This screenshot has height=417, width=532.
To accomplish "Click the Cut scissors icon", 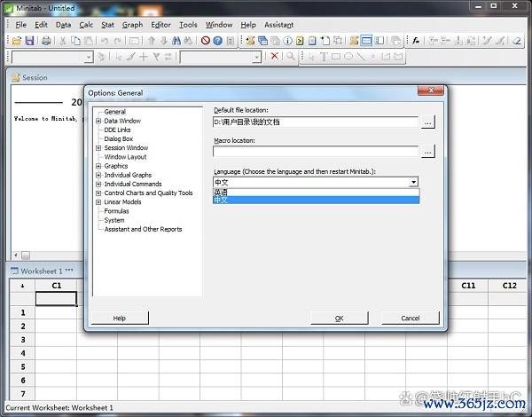I will (x=63, y=41).
